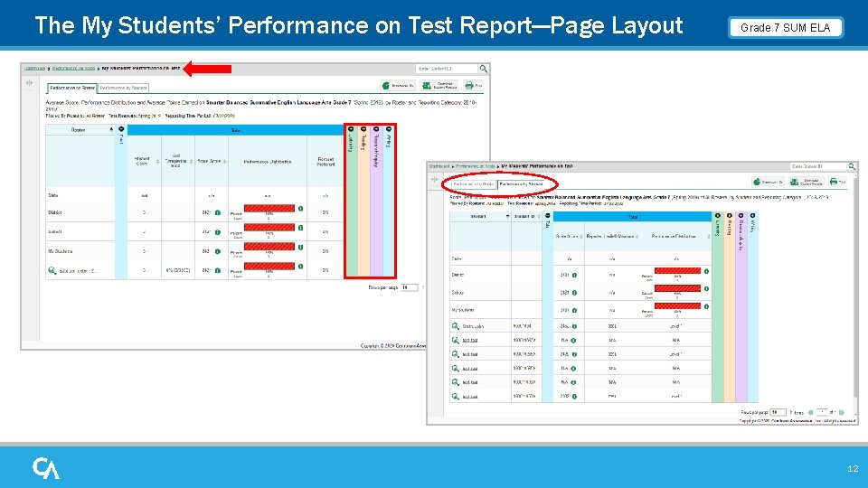Click Dashboard breadcrumb link in right report
This screenshot has height=488, width=868.
pos(439,166)
